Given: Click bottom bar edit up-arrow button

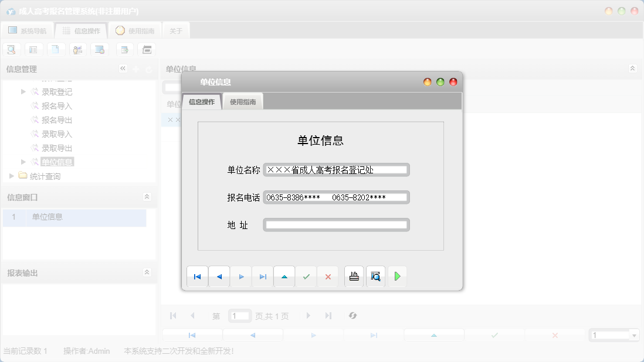Looking at the screenshot, I should point(434,336).
